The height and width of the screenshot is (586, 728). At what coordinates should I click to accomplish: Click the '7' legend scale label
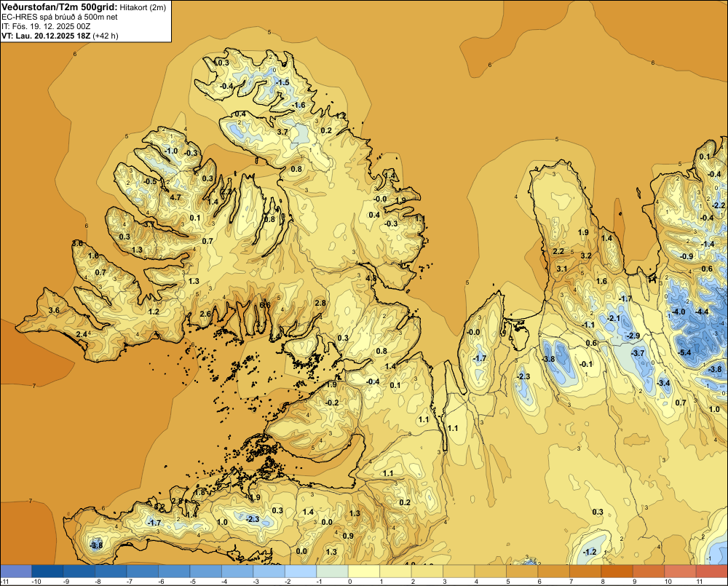click(x=571, y=582)
